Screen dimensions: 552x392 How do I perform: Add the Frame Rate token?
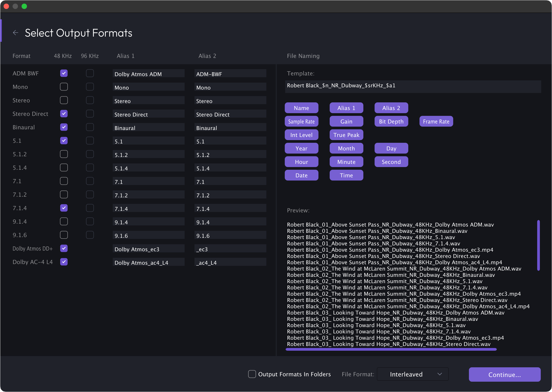pyautogui.click(x=436, y=121)
